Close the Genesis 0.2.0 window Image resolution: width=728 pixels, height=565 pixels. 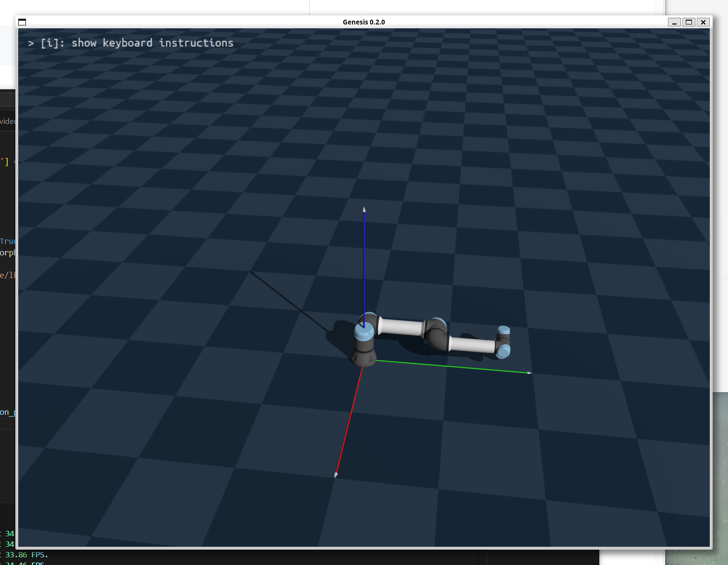click(703, 22)
